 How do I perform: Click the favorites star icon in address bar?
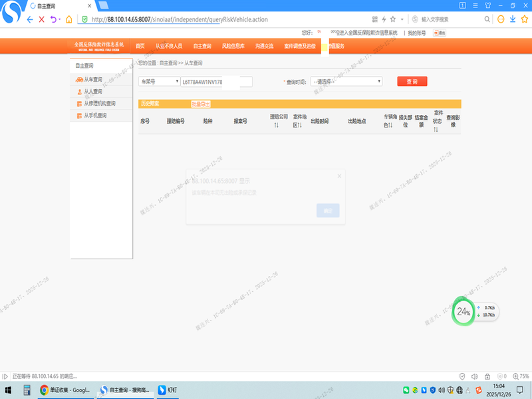coord(393,19)
